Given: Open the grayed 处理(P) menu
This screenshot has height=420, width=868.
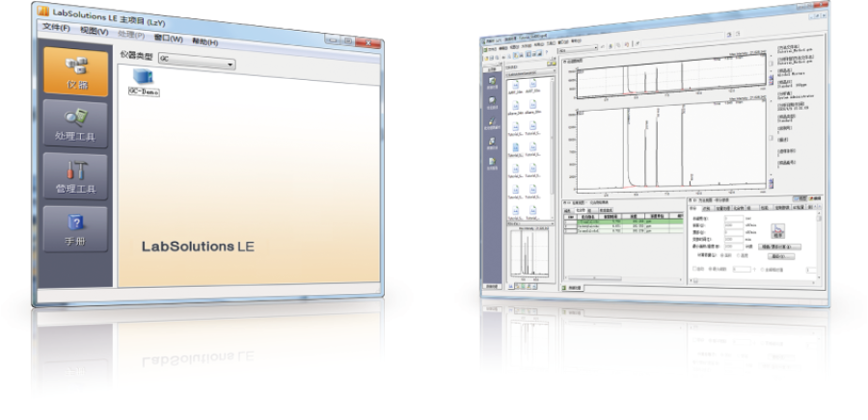Looking at the screenshot, I should pos(131,35).
